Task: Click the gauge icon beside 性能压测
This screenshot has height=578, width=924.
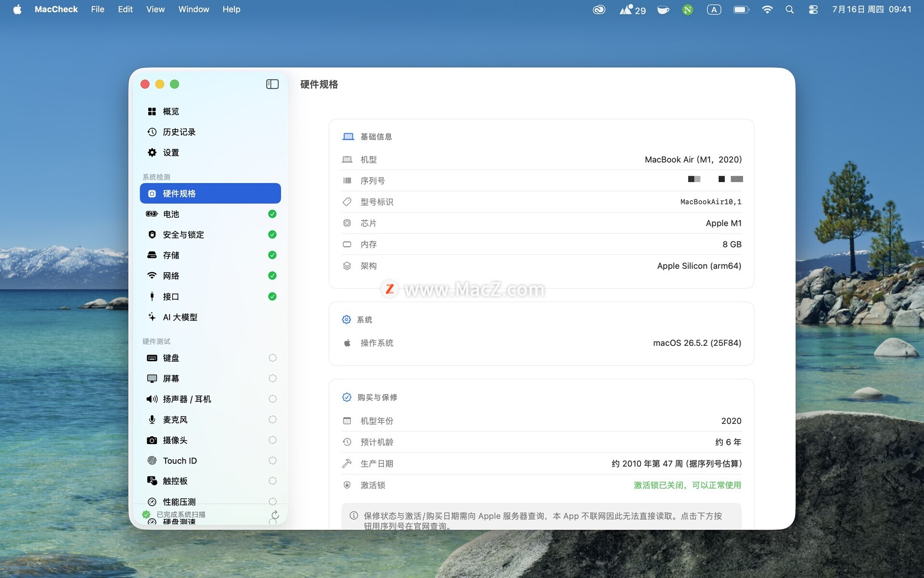Action: coord(152,502)
